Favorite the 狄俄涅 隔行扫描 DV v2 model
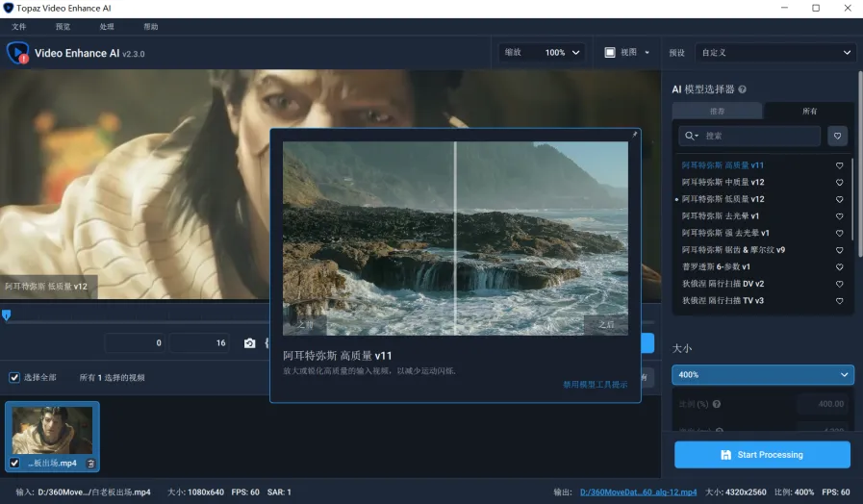 click(839, 285)
